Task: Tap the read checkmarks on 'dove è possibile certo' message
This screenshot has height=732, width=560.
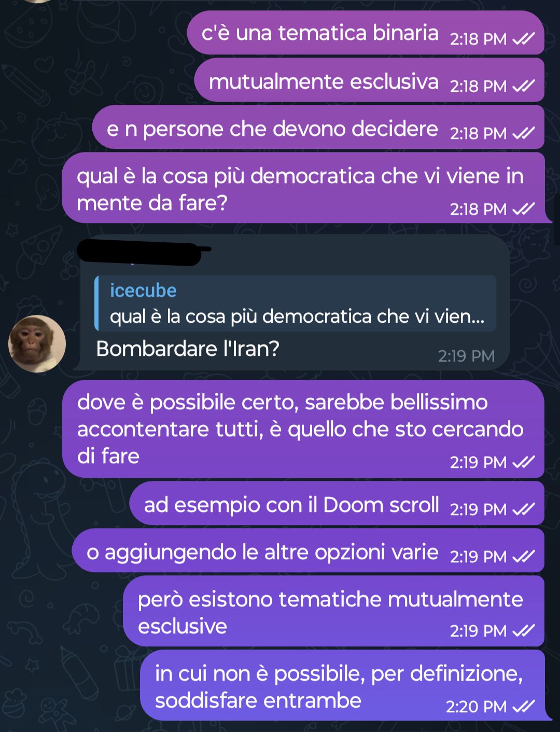Action: 524,462
